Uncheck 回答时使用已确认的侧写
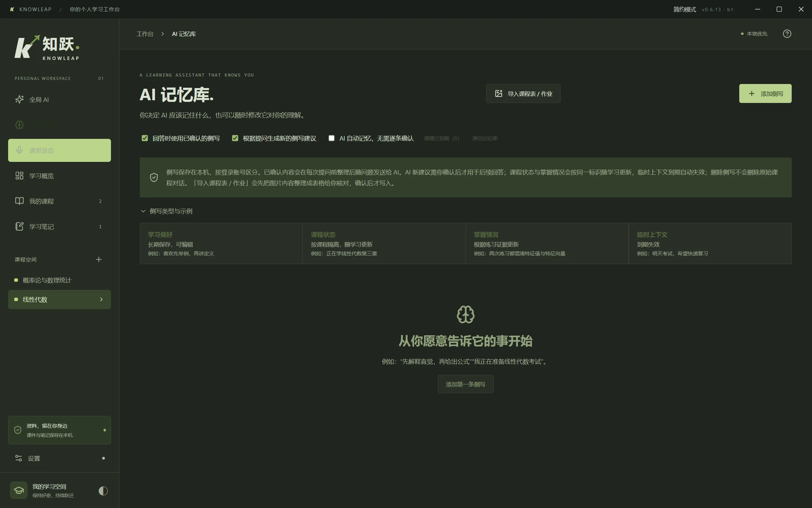This screenshot has height=508, width=812. [x=145, y=138]
